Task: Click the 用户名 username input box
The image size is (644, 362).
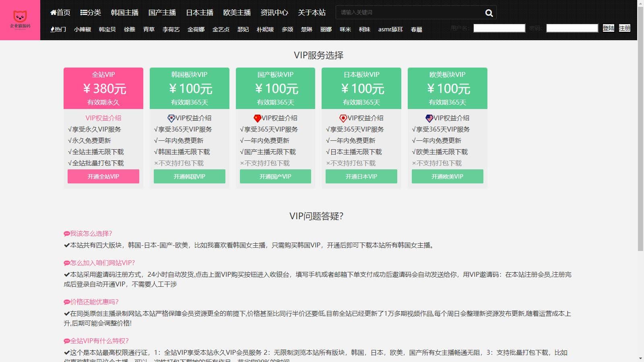Action: coord(499,28)
